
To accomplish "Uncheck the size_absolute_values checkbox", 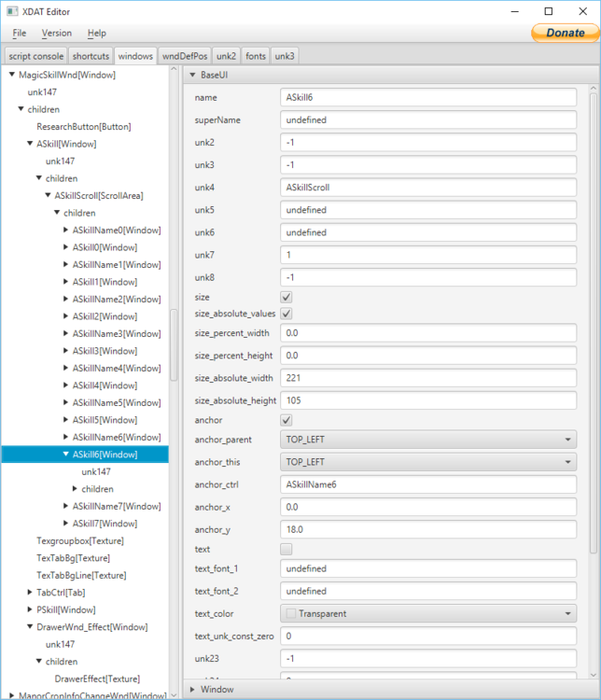I will (287, 314).
